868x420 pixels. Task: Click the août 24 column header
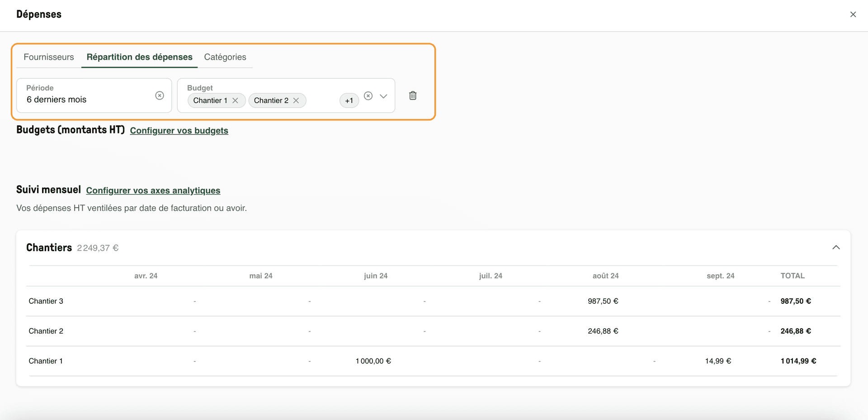point(606,276)
